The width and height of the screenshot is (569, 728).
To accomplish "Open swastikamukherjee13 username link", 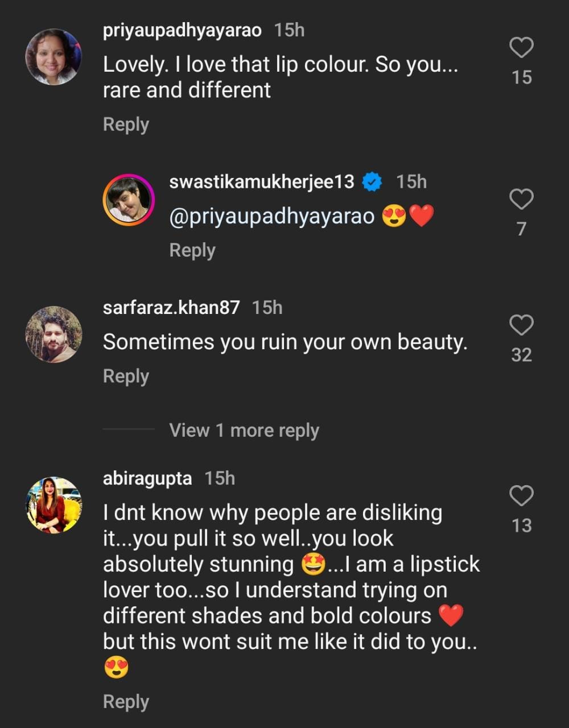I will tap(262, 181).
